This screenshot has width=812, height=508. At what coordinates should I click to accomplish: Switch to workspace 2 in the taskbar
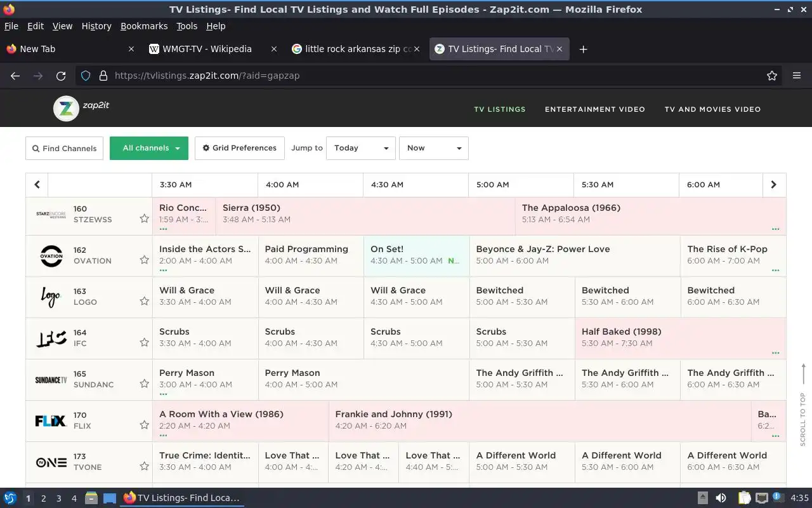[x=43, y=498]
